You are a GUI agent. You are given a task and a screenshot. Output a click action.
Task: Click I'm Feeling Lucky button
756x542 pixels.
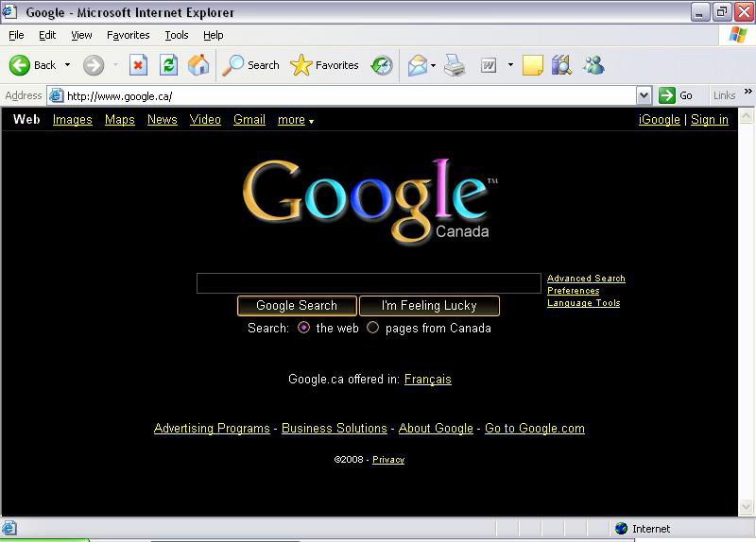tap(429, 305)
